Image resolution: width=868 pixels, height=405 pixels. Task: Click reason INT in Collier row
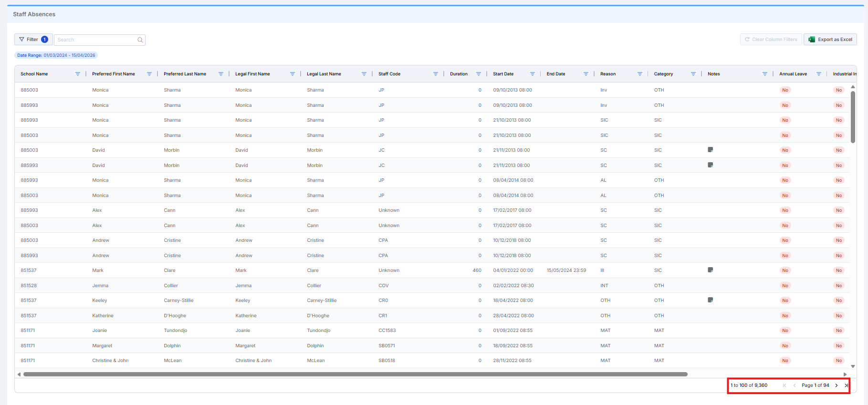point(604,286)
